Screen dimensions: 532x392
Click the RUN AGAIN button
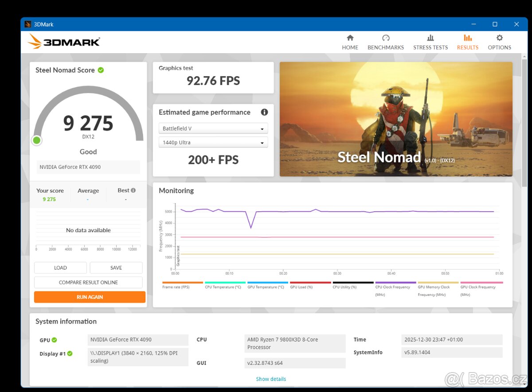(x=90, y=297)
